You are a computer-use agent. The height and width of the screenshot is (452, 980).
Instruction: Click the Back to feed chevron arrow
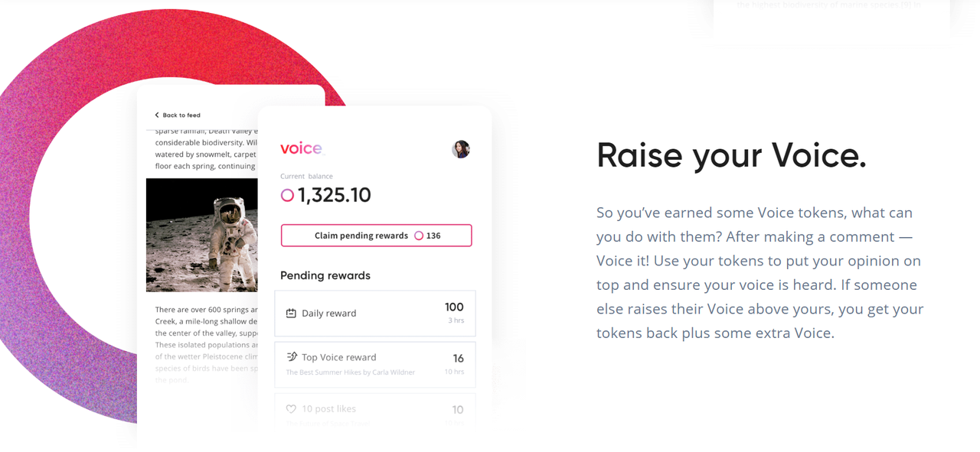157,115
